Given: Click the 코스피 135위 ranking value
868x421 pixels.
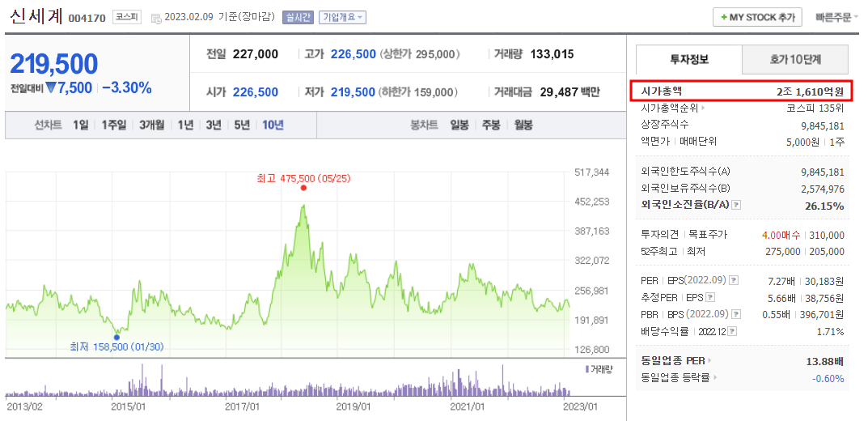Looking at the screenshot, I should (x=815, y=108).
